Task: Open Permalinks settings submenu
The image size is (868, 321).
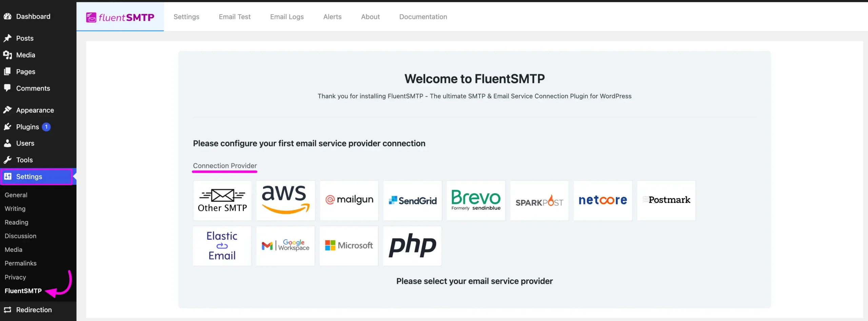Action: pyautogui.click(x=20, y=263)
